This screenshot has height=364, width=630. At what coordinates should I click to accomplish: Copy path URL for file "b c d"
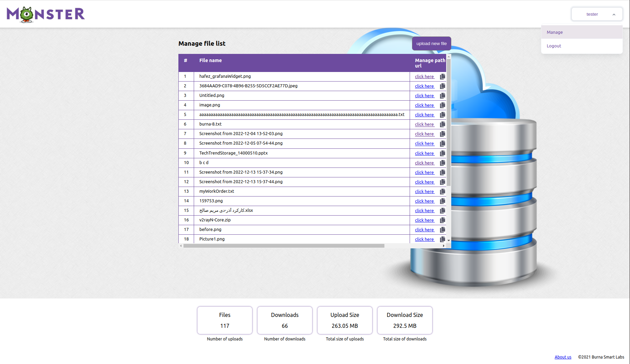tap(442, 163)
